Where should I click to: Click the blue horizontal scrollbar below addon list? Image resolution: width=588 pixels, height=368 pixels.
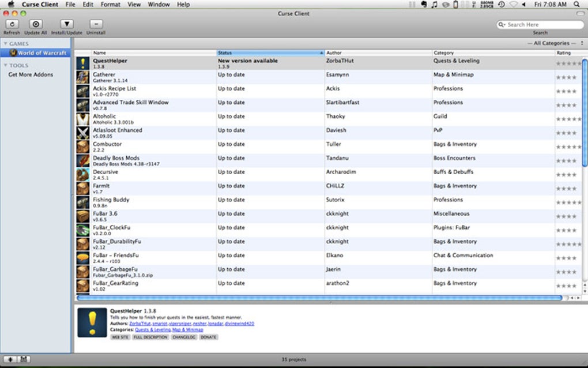tap(319, 298)
